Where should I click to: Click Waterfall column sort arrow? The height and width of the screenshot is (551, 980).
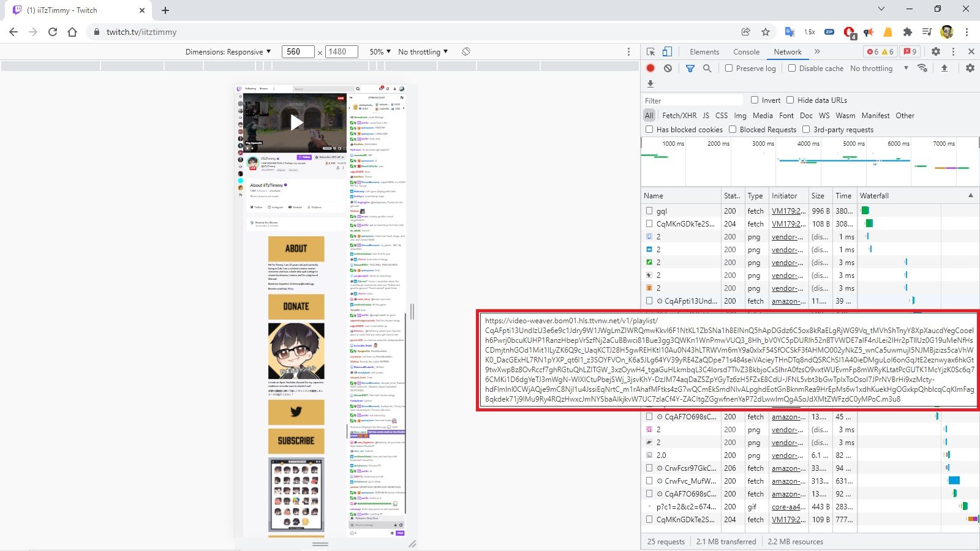[x=971, y=195]
